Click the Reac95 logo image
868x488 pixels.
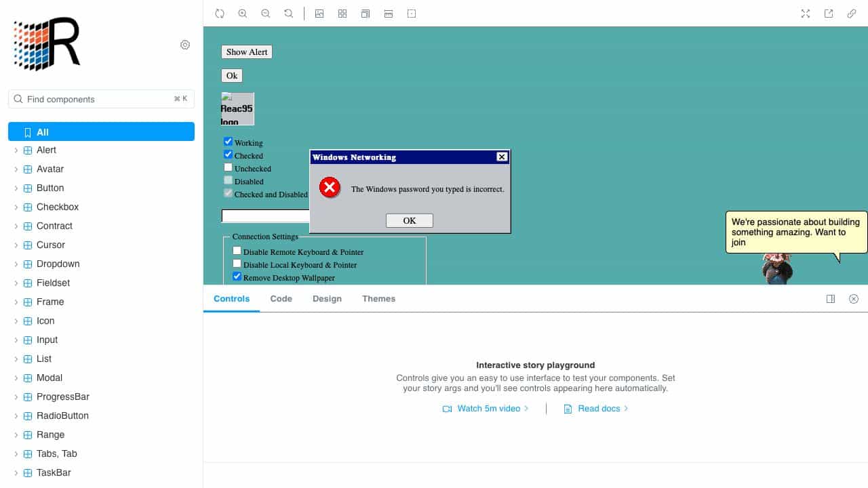(237, 109)
